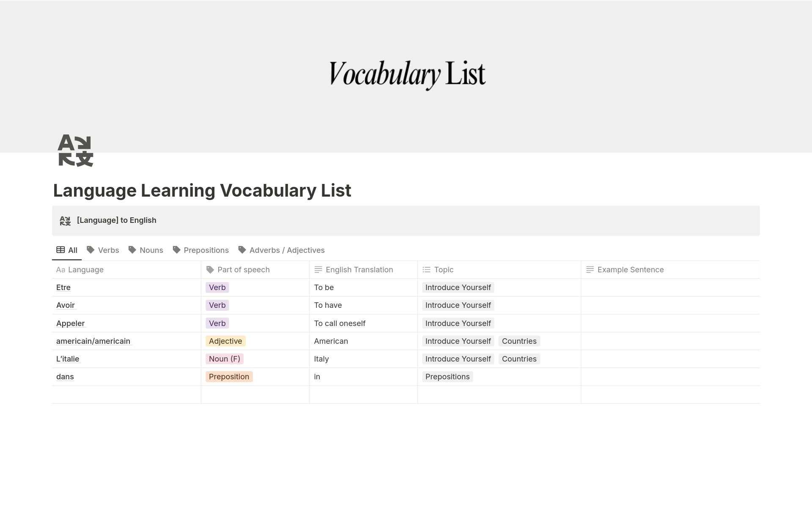
Task: Select the yellow Adjective tag
Action: (225, 341)
